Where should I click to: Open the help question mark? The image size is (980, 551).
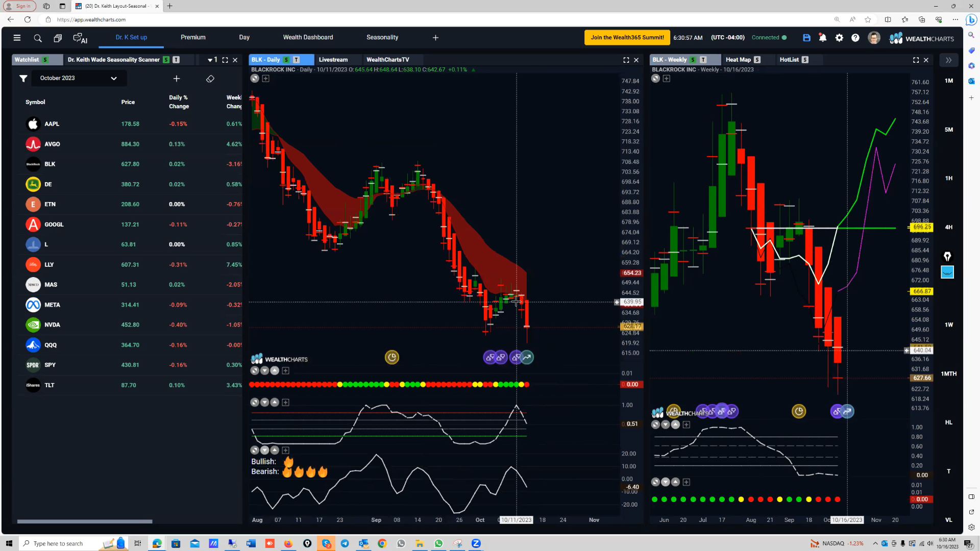(855, 38)
